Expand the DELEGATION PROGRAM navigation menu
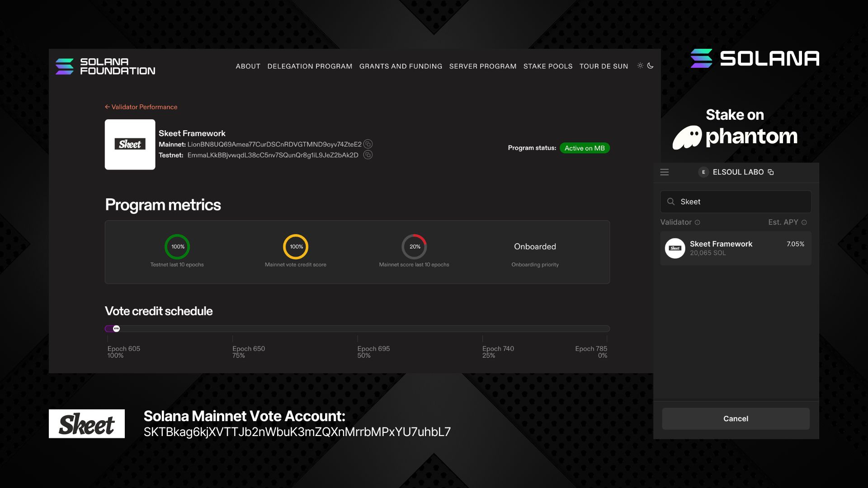 [x=309, y=66]
